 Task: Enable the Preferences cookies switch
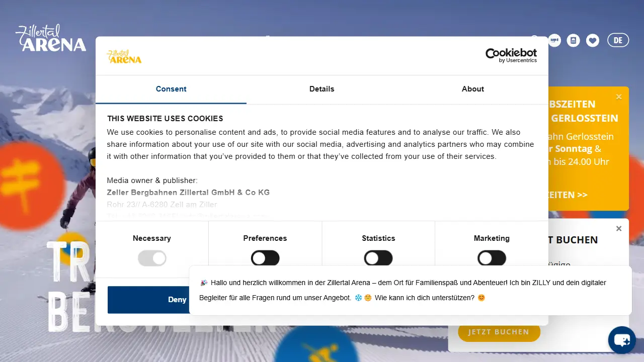point(265,258)
